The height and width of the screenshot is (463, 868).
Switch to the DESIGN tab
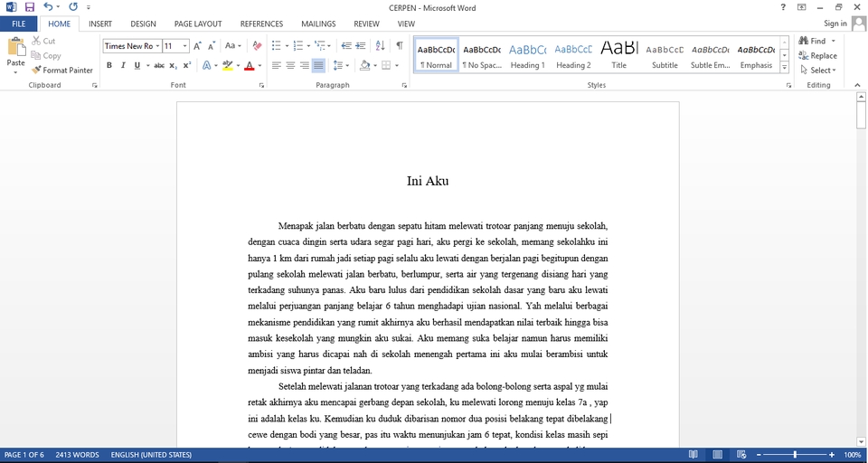point(144,24)
